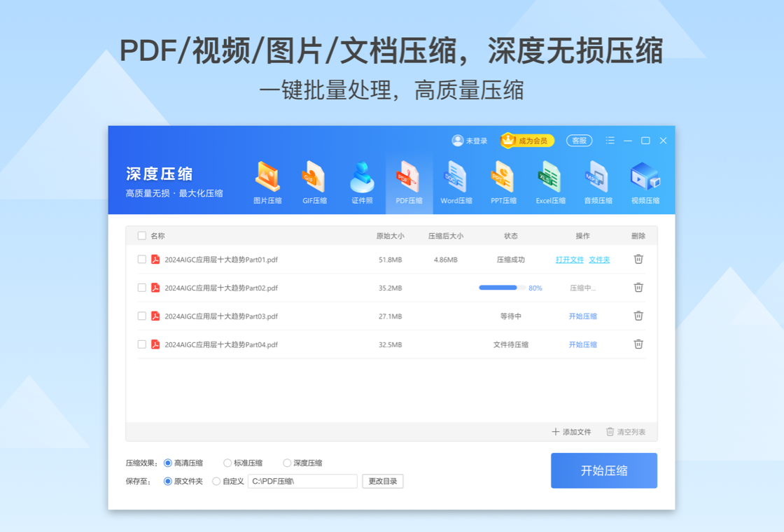This screenshot has height=532, width=784.
Task: Click the PDF file icon of Part04.pdf
Action: [155, 344]
